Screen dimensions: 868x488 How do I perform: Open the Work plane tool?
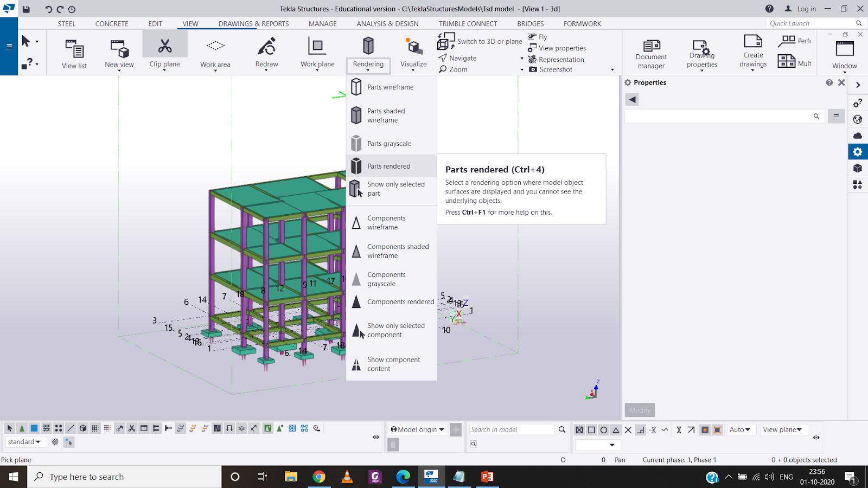coord(317,54)
